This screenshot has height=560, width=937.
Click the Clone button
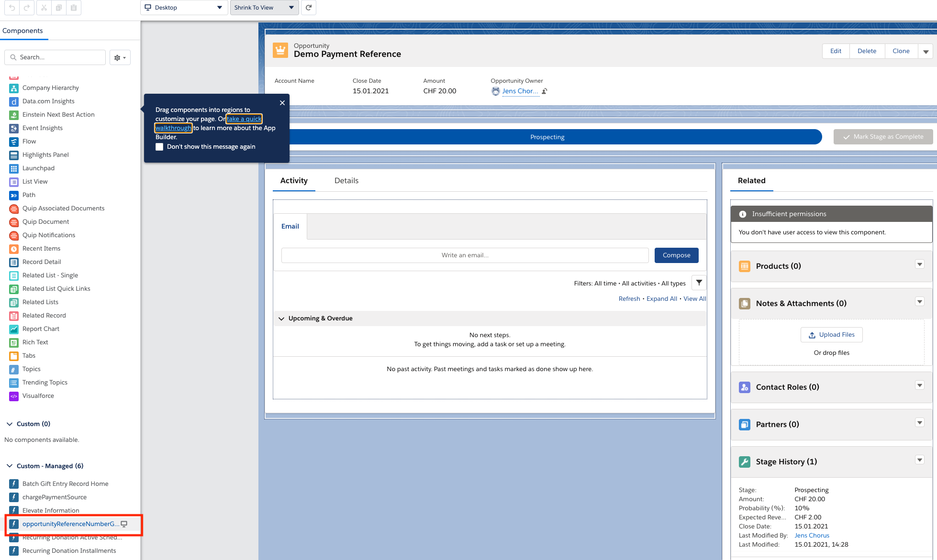901,51
